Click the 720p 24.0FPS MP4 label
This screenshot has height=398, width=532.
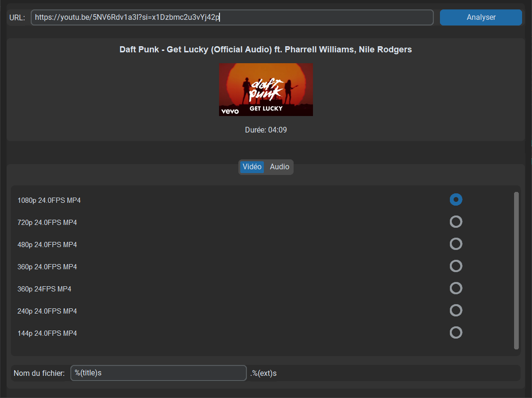47,223
